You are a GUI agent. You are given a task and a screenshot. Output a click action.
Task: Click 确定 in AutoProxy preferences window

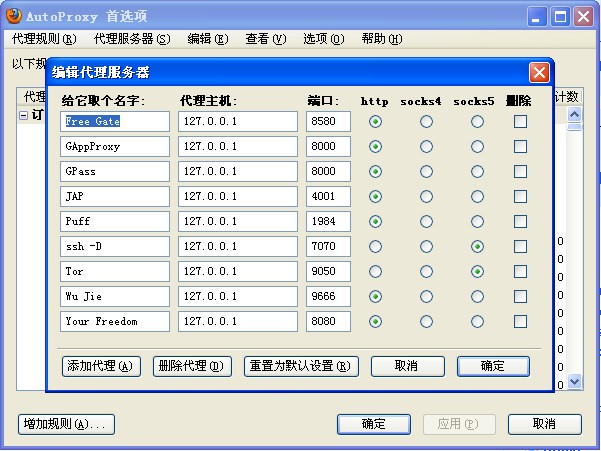coord(374,424)
